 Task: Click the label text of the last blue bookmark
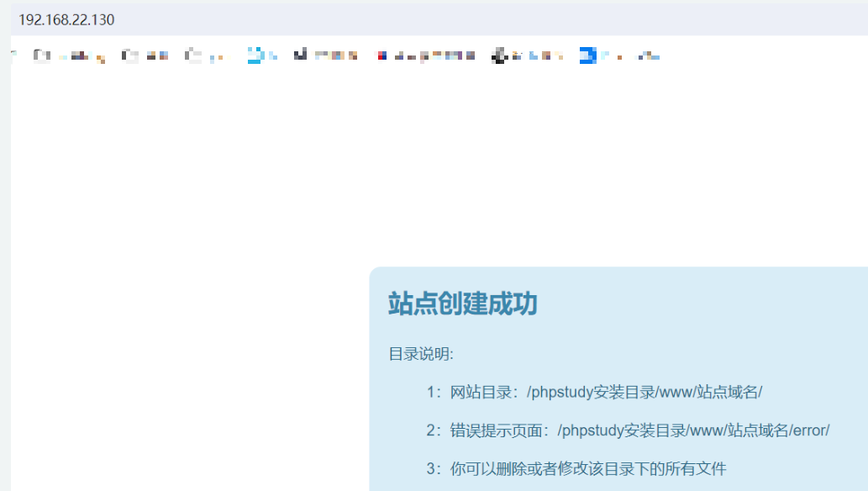(x=632, y=56)
